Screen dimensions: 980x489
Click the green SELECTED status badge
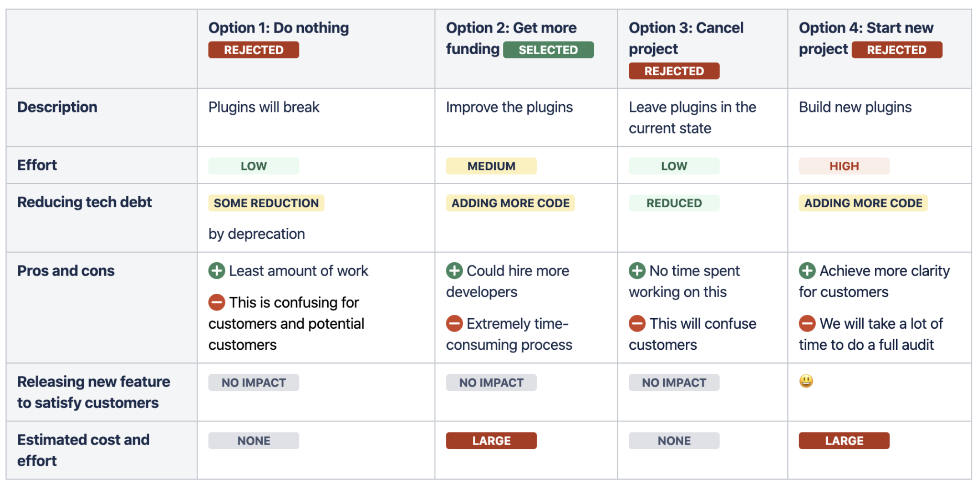point(548,50)
